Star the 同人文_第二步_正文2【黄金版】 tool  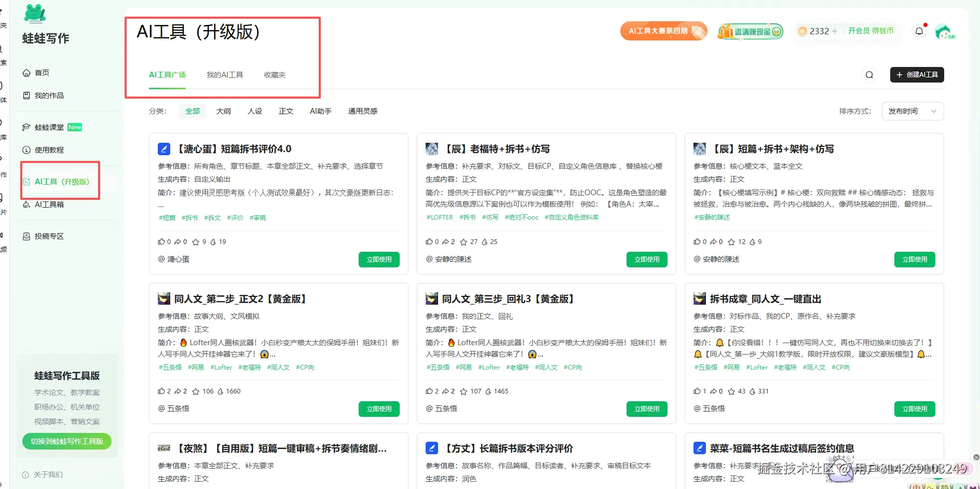(x=196, y=391)
